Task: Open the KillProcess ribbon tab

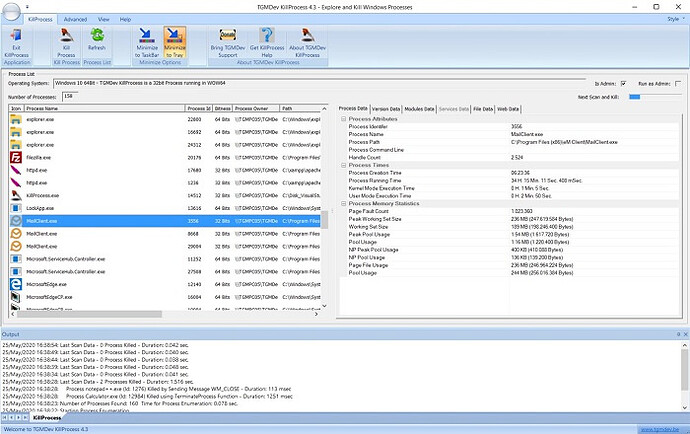Action: tap(40, 19)
